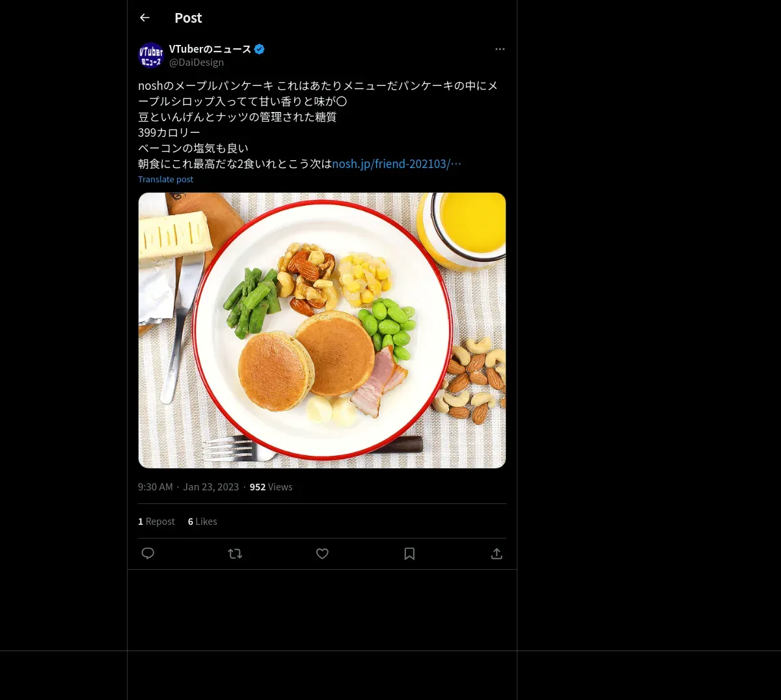Like the post with heart icon
The height and width of the screenshot is (700, 781).
point(322,553)
